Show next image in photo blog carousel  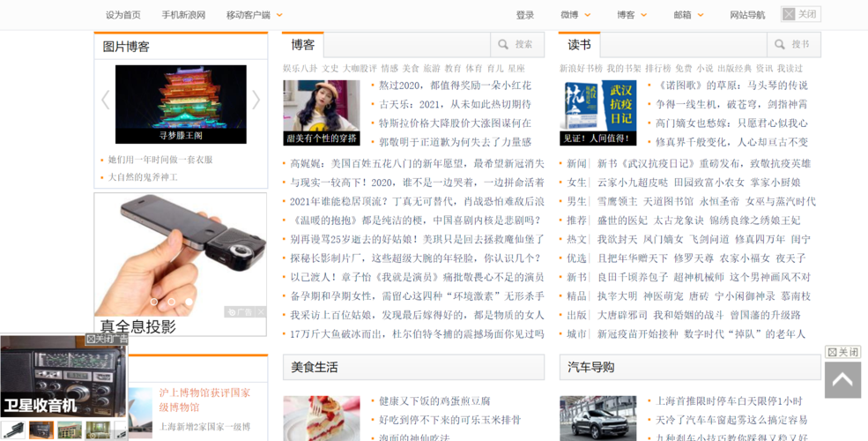(256, 100)
